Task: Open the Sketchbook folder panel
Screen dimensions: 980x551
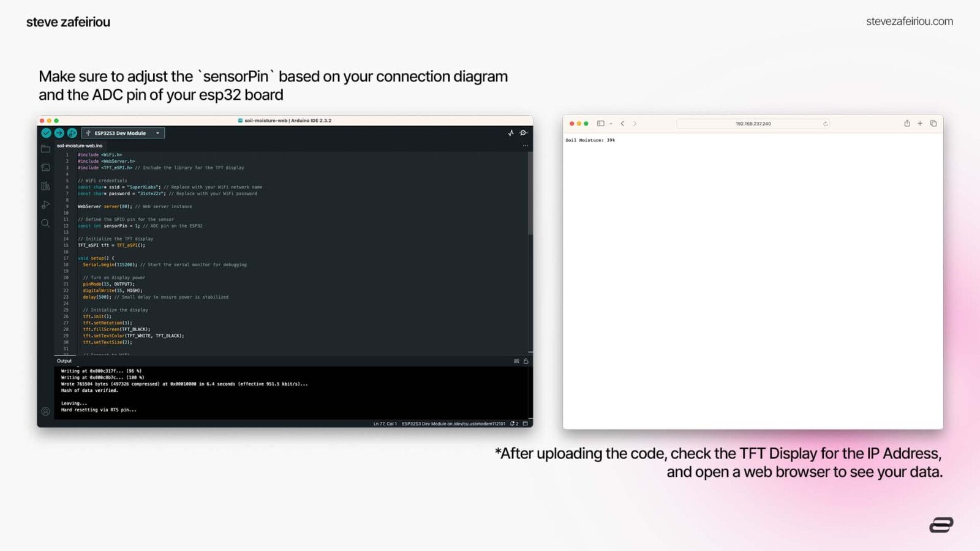Action: pyautogui.click(x=45, y=149)
